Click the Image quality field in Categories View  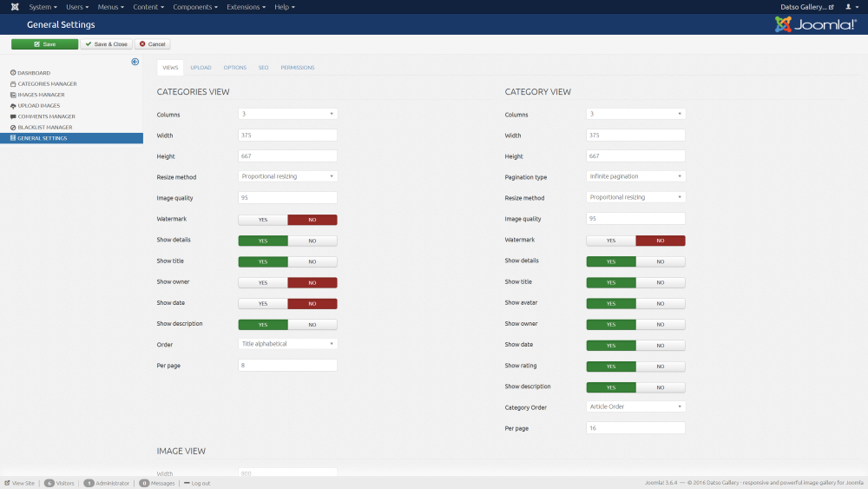(287, 198)
